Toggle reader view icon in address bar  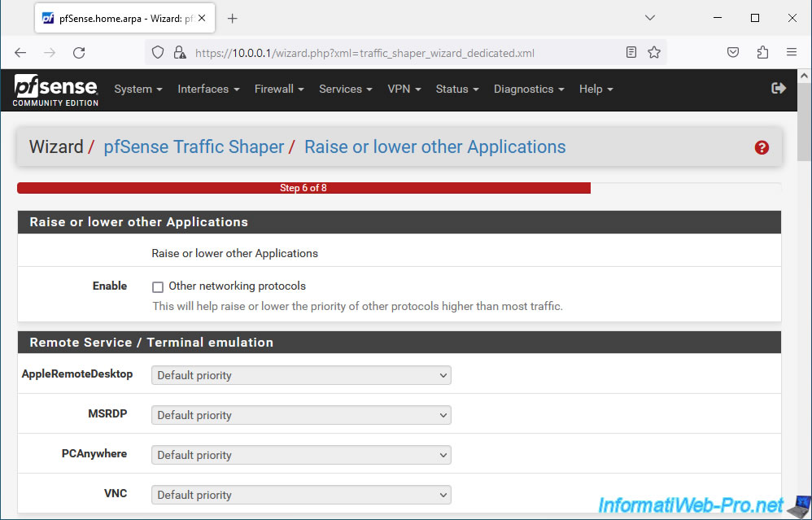[631, 52]
